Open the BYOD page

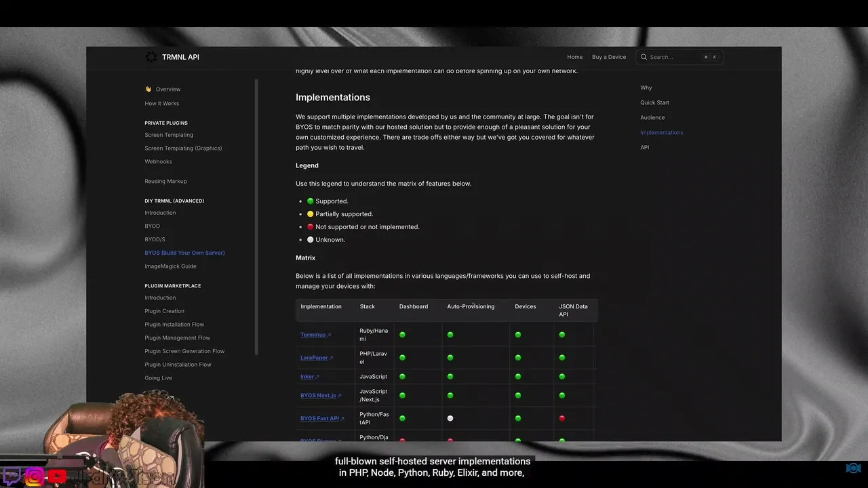pos(152,226)
